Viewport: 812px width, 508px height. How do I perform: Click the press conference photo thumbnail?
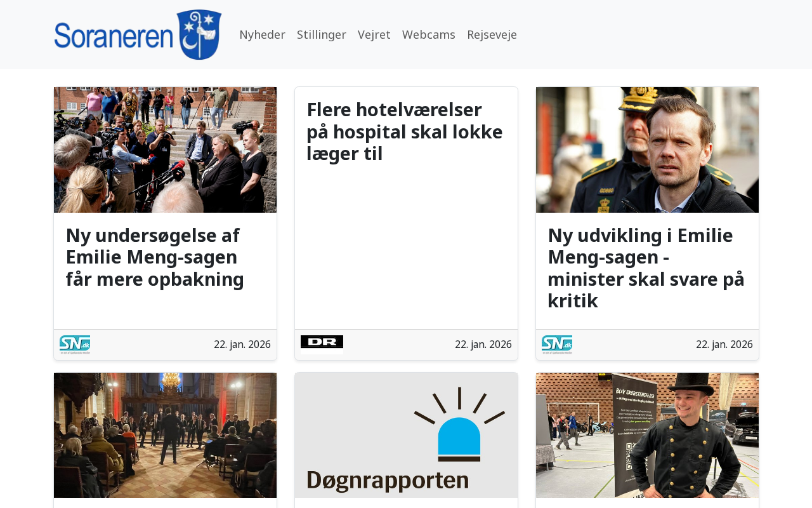point(165,150)
